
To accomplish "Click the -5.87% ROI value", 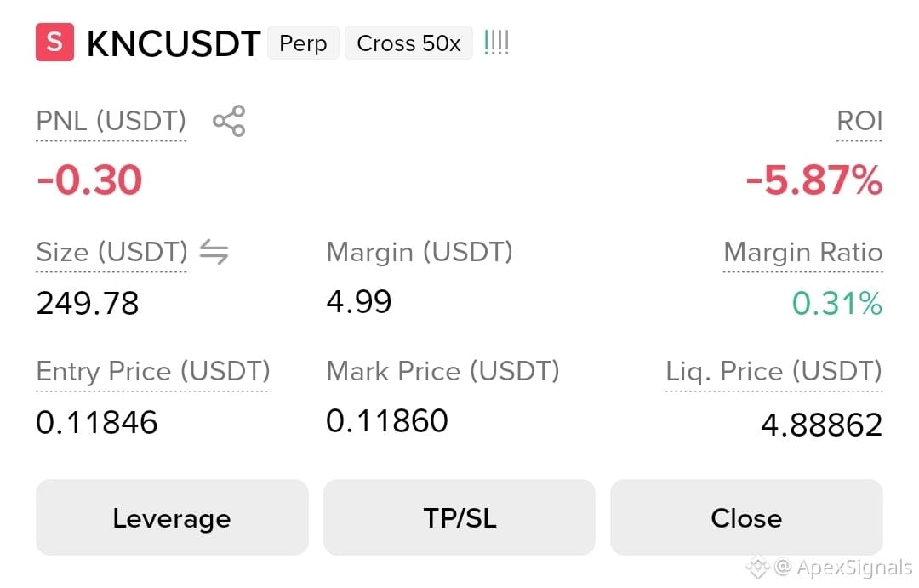I will [x=814, y=180].
